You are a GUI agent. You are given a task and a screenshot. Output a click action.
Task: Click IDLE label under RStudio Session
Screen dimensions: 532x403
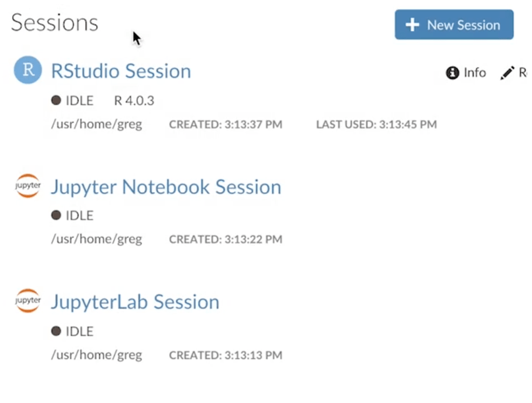(x=80, y=101)
